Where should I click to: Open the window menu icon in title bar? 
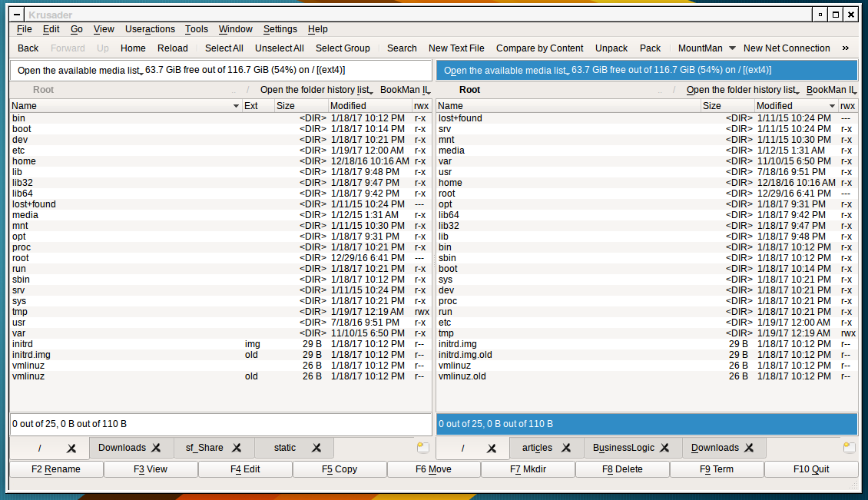[17, 15]
